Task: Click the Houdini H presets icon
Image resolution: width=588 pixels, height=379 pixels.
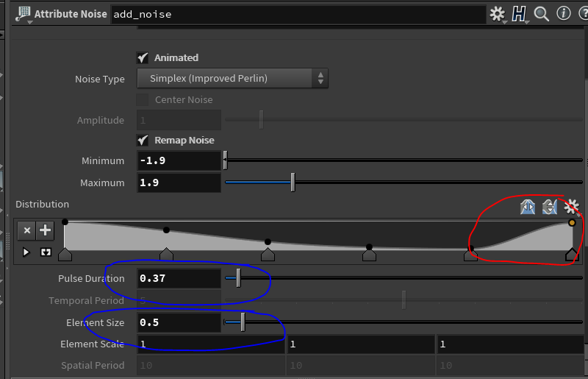Action: (x=520, y=14)
